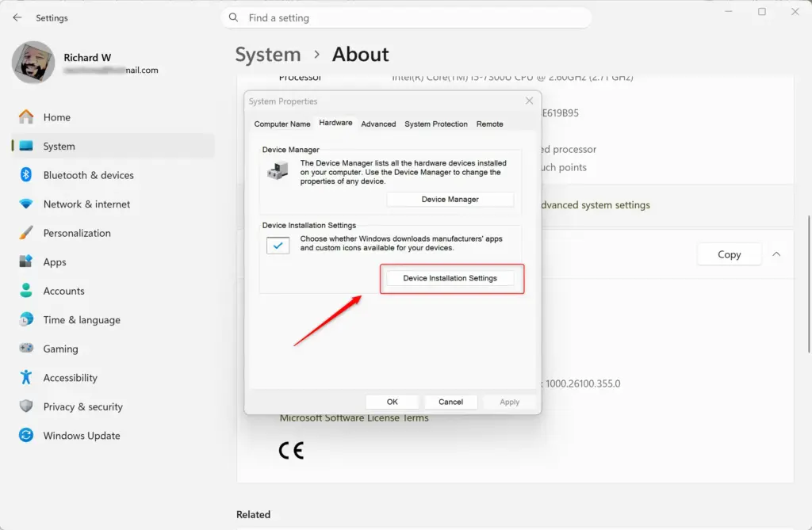Click the Accessibility figure icon

[26, 377]
